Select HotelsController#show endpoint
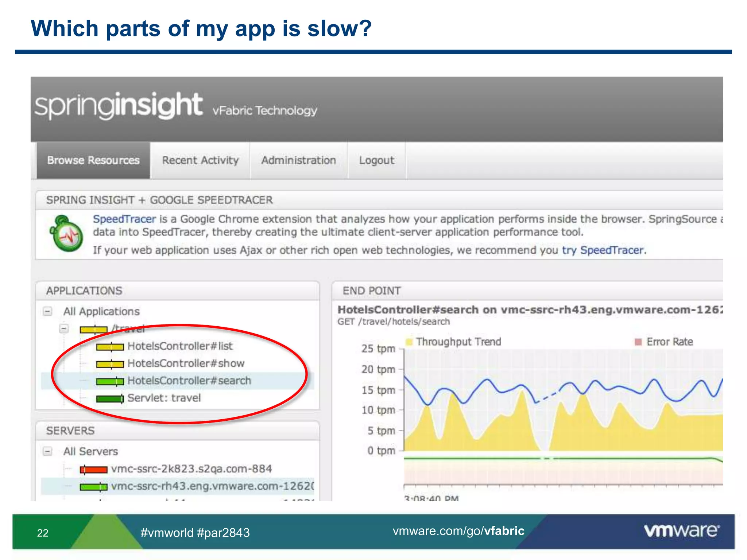This screenshot has height=560, width=747. (186, 363)
